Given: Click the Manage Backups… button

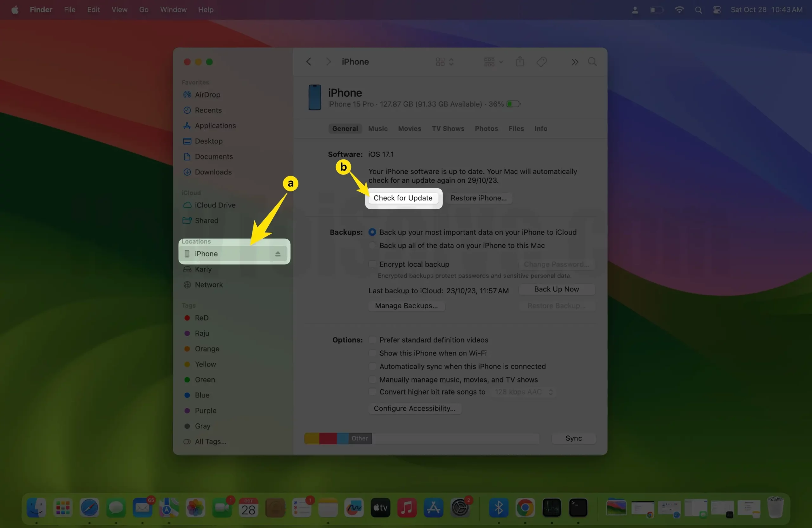Looking at the screenshot, I should (406, 306).
